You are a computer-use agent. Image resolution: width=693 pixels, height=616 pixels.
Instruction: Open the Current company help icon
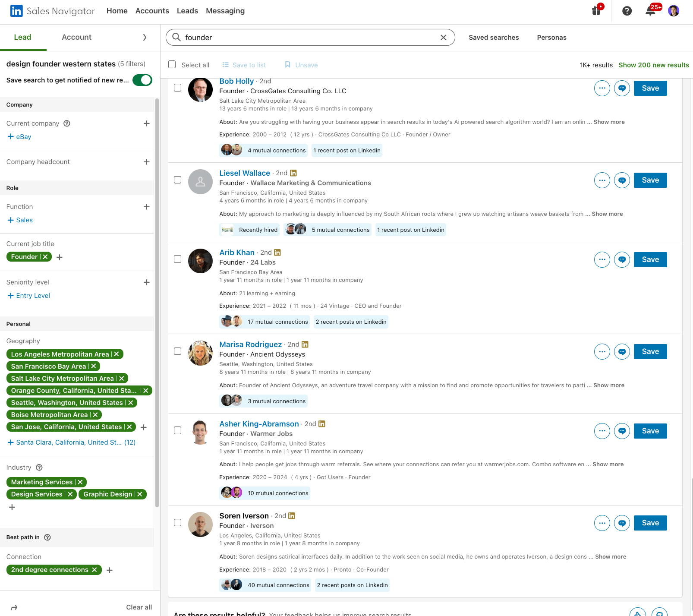(x=67, y=123)
